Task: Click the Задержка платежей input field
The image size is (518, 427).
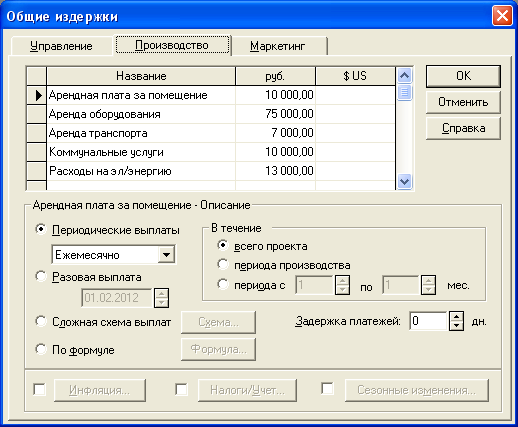Action: [x=429, y=321]
